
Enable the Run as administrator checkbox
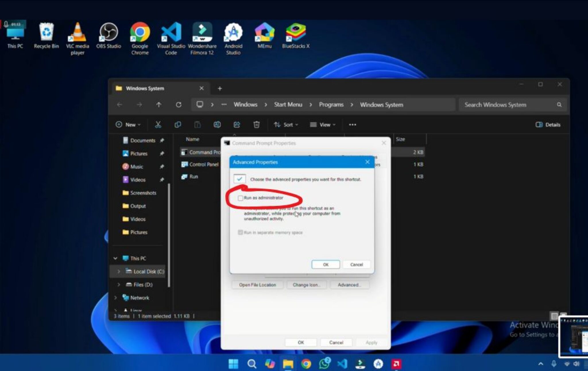pyautogui.click(x=240, y=198)
